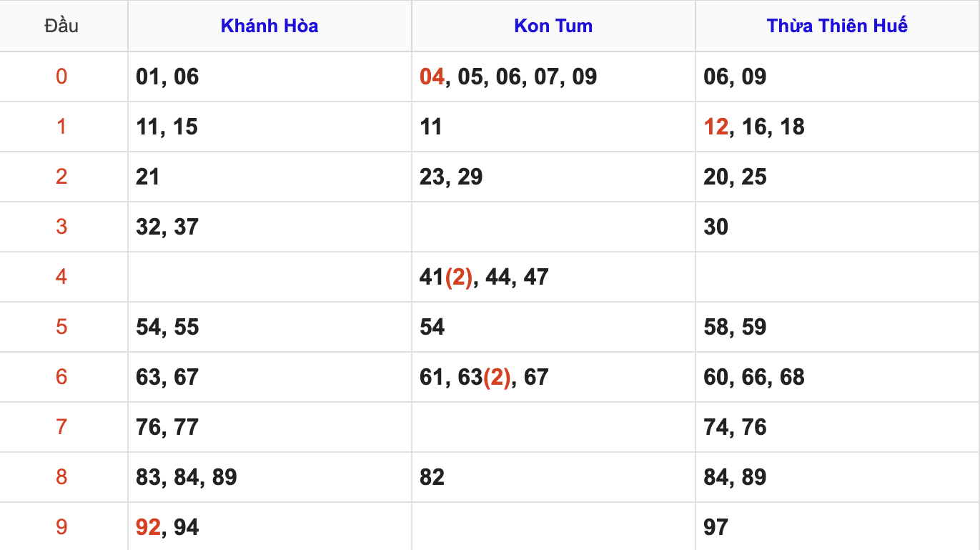
Task: Select the red row head digit 4
Action: (61, 277)
